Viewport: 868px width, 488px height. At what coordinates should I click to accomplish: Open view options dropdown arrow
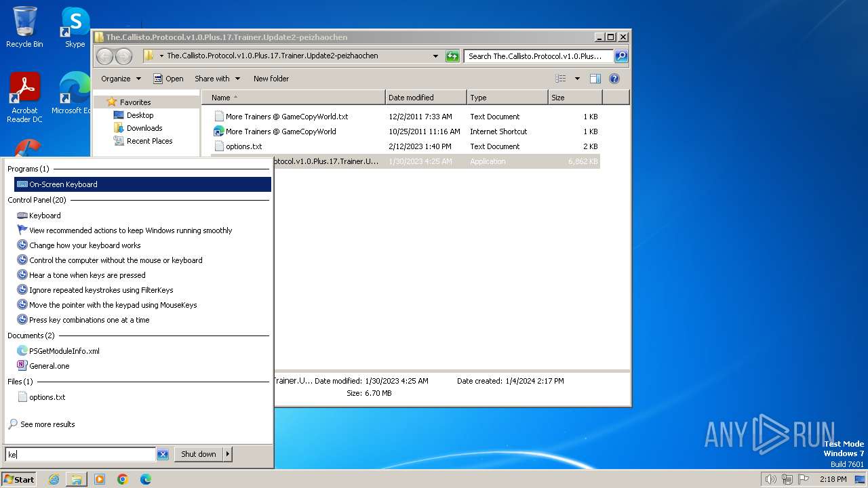tap(577, 79)
